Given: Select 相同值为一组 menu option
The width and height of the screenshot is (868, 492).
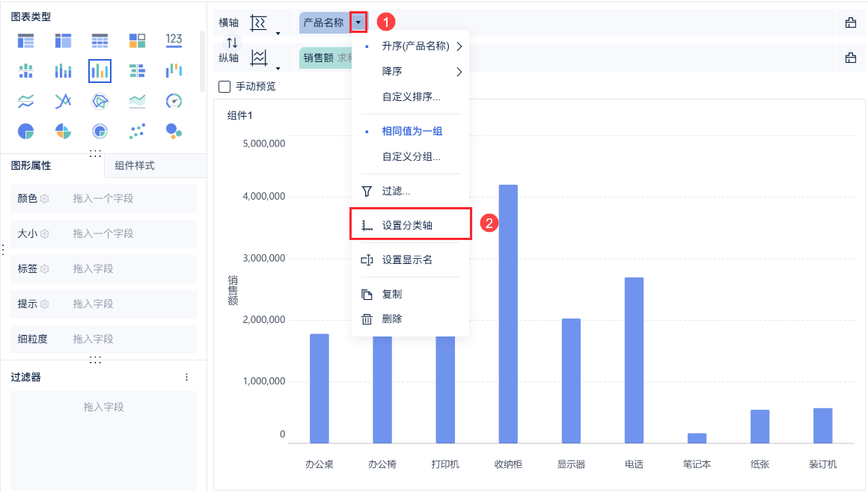Looking at the screenshot, I should click(412, 131).
